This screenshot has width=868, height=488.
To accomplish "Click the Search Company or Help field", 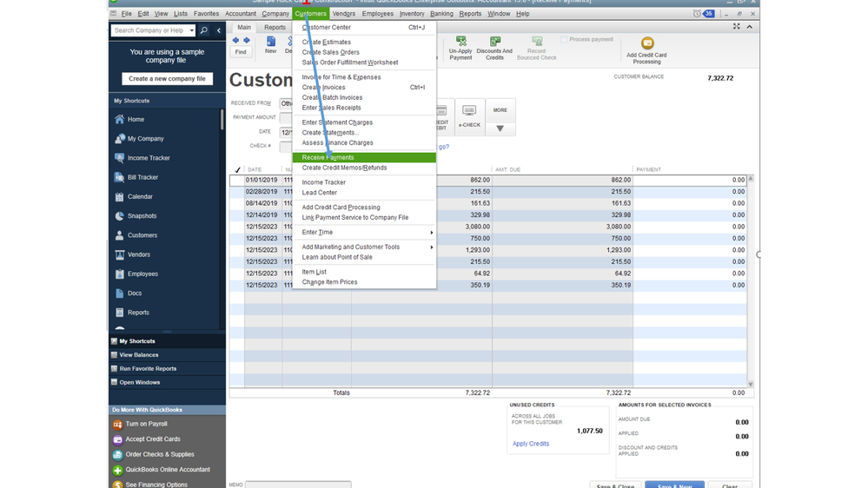I will tap(149, 30).
